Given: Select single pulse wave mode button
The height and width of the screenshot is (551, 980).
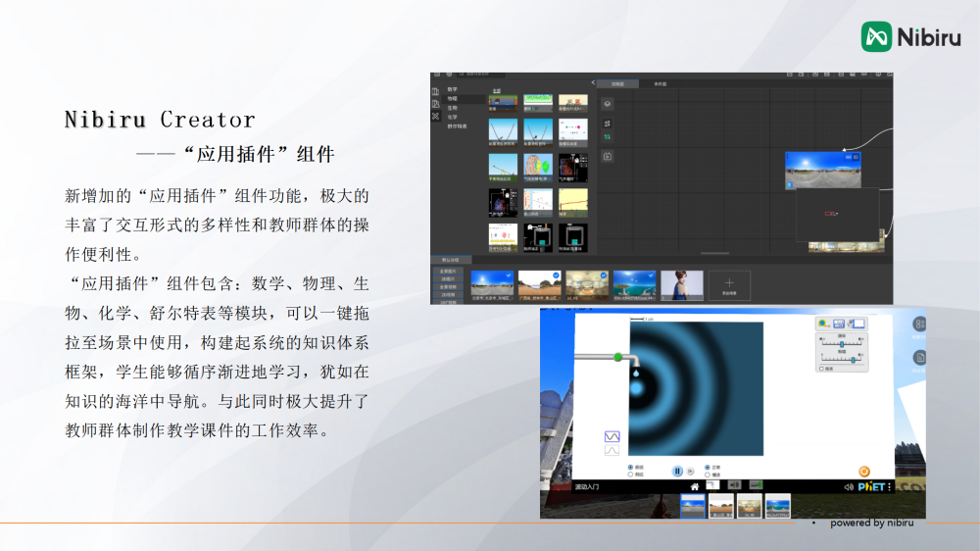Looking at the screenshot, I should 612,450.
